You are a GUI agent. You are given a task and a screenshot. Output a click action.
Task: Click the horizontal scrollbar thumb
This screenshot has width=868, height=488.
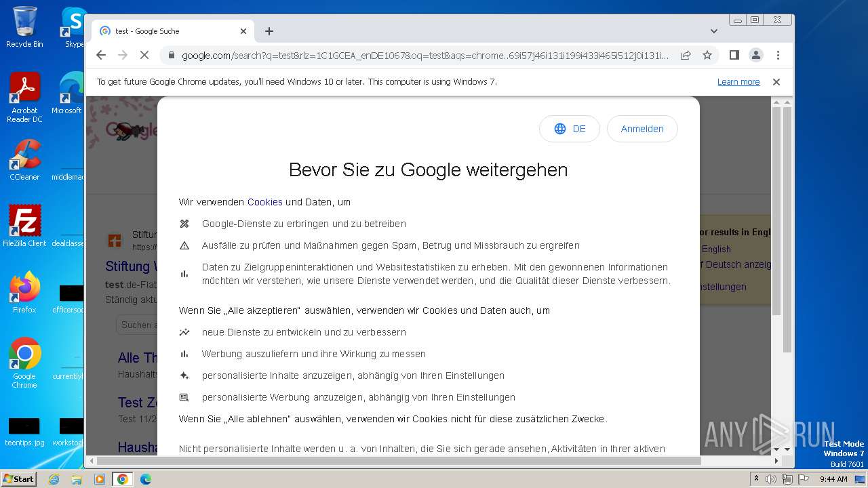(398, 461)
